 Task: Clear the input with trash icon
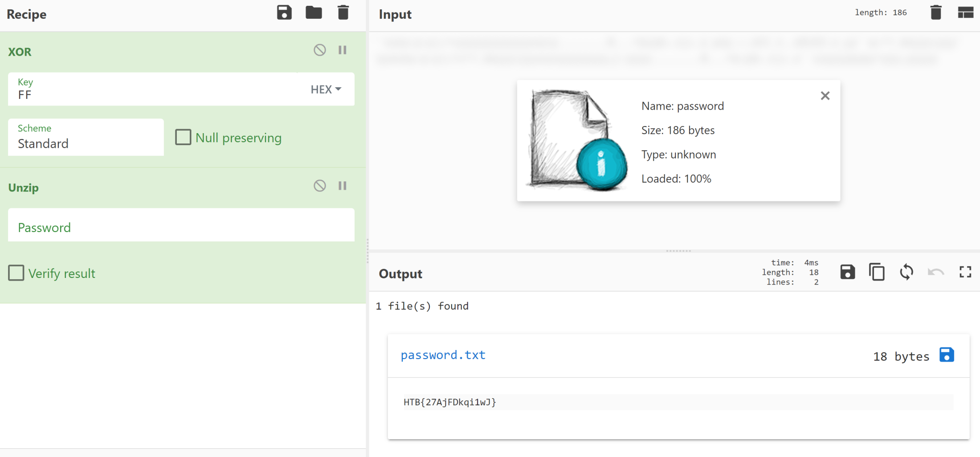point(936,13)
